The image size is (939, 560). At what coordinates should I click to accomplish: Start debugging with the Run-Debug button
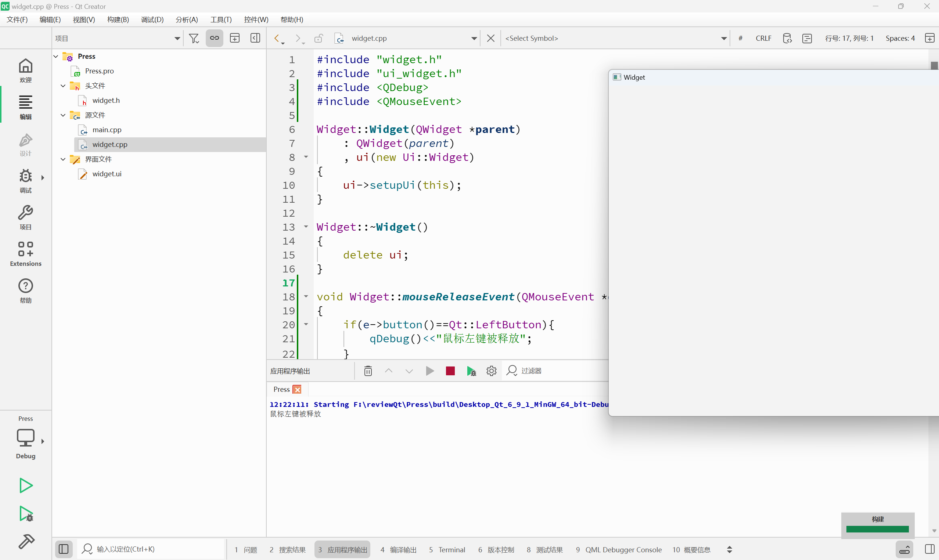coord(26,514)
